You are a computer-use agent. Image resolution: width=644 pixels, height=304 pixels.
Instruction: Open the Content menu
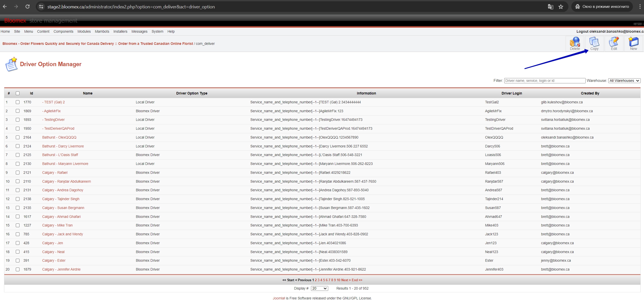[x=43, y=31]
